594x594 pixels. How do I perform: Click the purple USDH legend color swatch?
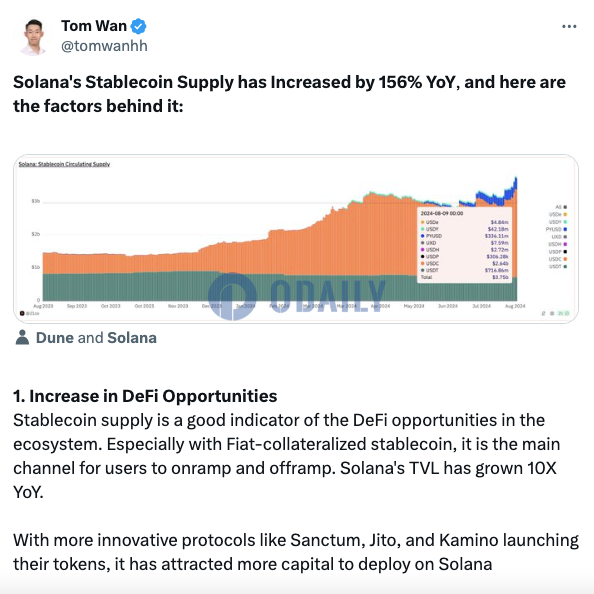[x=565, y=244]
